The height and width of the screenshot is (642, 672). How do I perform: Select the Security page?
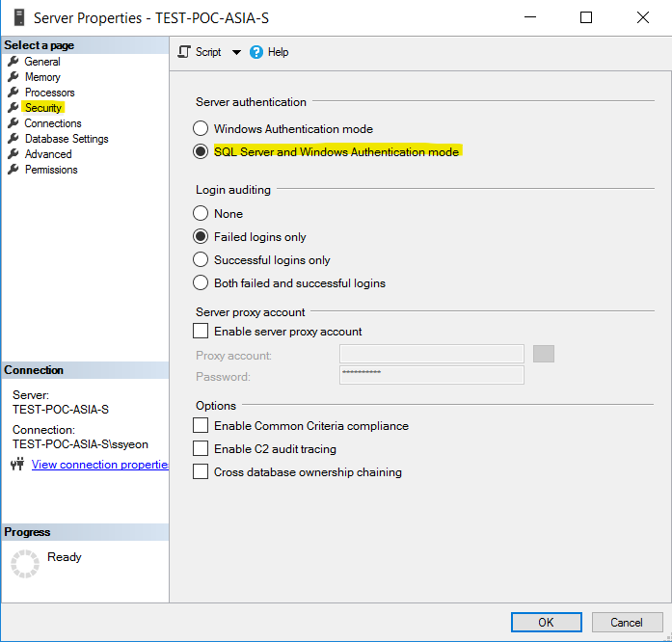[43, 108]
